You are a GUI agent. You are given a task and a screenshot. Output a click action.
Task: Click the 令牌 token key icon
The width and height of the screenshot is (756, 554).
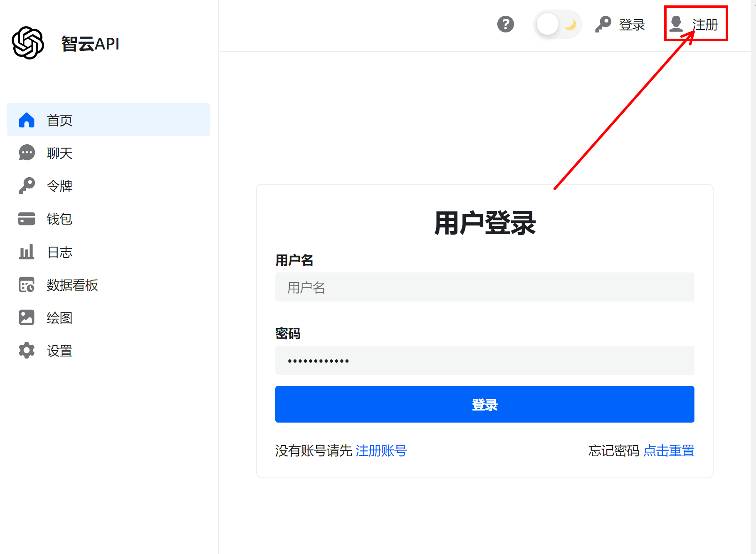pyautogui.click(x=27, y=185)
